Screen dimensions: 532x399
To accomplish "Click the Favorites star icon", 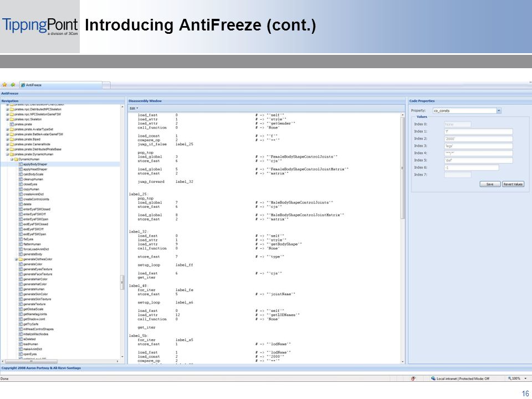I will click(4, 85).
